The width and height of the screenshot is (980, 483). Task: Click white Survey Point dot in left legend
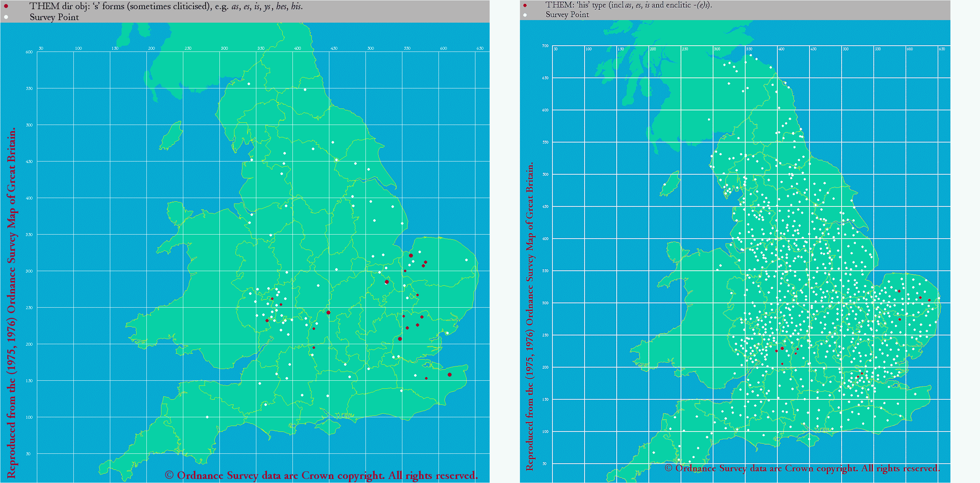6,17
